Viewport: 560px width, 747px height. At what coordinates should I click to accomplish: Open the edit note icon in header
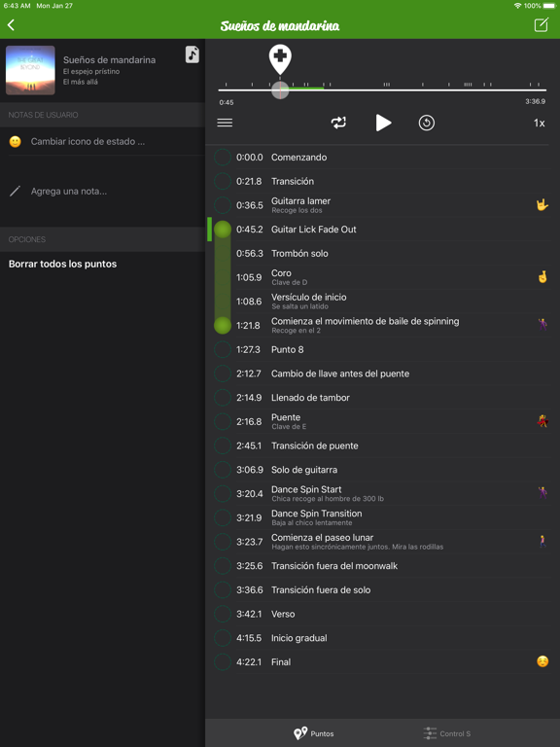541,24
